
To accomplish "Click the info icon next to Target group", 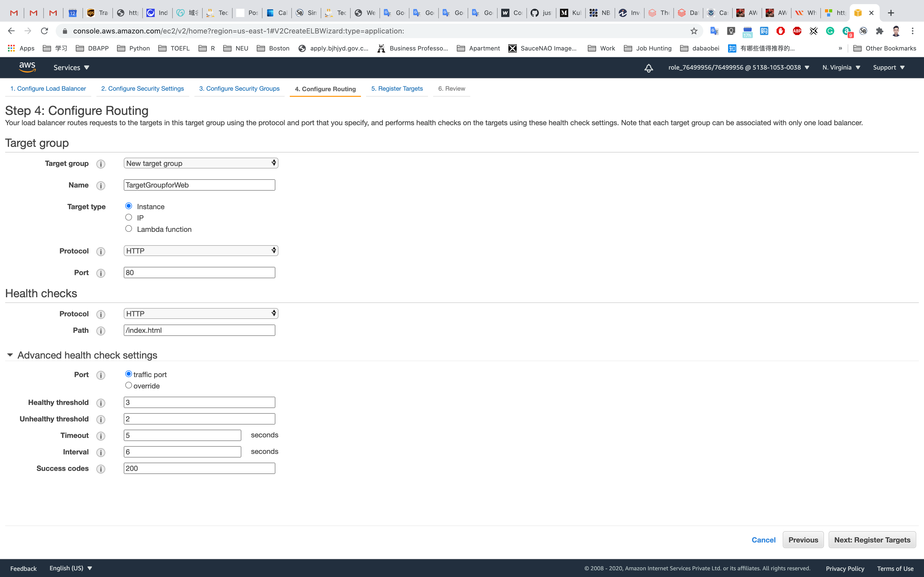I will [101, 164].
